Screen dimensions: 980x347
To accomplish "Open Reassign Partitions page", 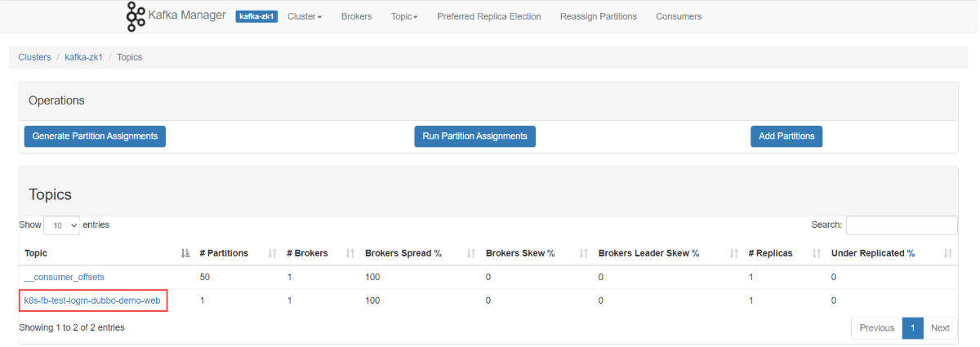I will coord(598,16).
